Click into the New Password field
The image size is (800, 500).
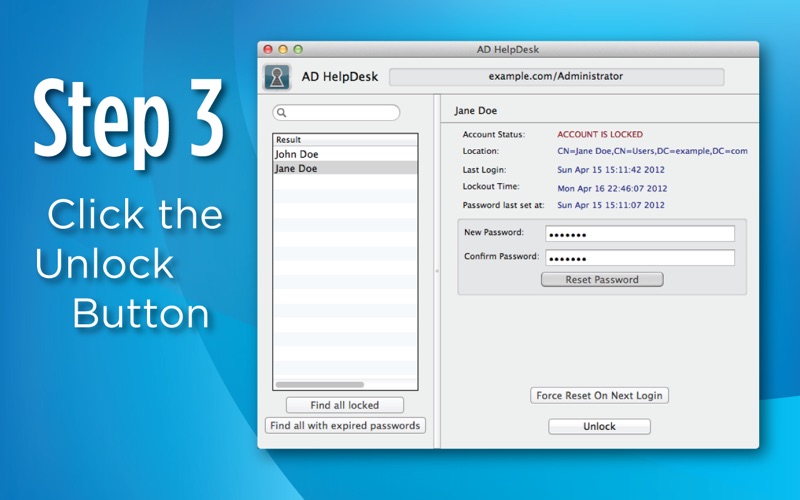click(640, 234)
